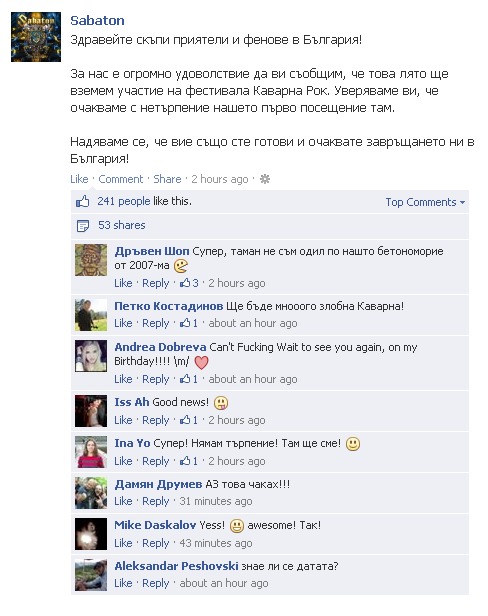Screen dimensions: 488x616
Task: Open Andrea Dobreva's avatar thumbnail
Action: point(91,356)
